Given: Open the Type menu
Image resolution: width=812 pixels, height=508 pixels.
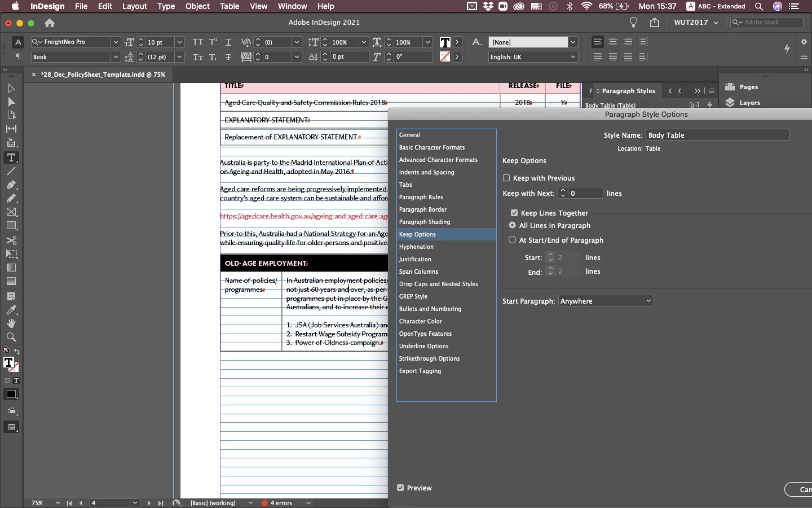Looking at the screenshot, I should (x=166, y=6).
